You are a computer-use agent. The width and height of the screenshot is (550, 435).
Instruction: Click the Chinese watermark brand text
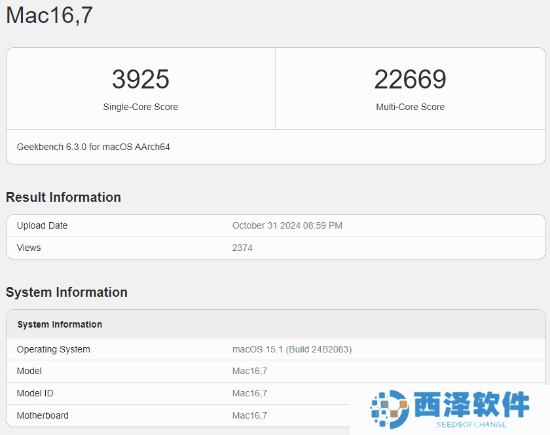pyautogui.click(x=471, y=404)
